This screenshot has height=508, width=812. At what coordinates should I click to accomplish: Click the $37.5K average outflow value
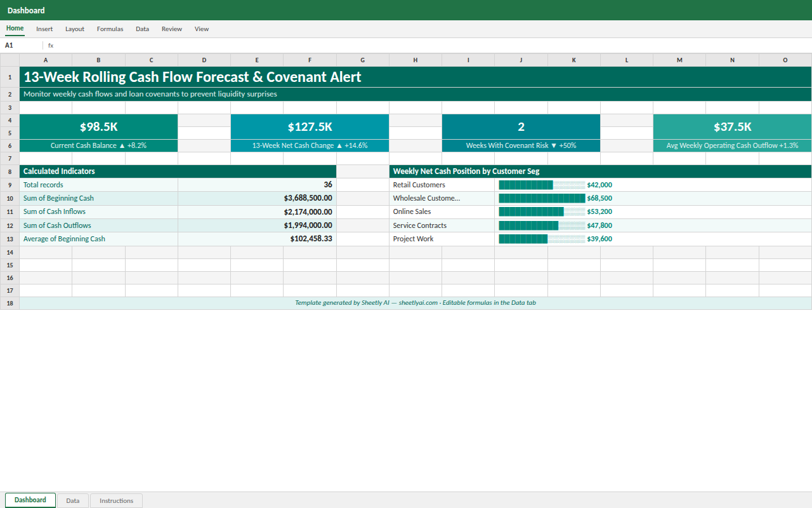click(x=733, y=127)
